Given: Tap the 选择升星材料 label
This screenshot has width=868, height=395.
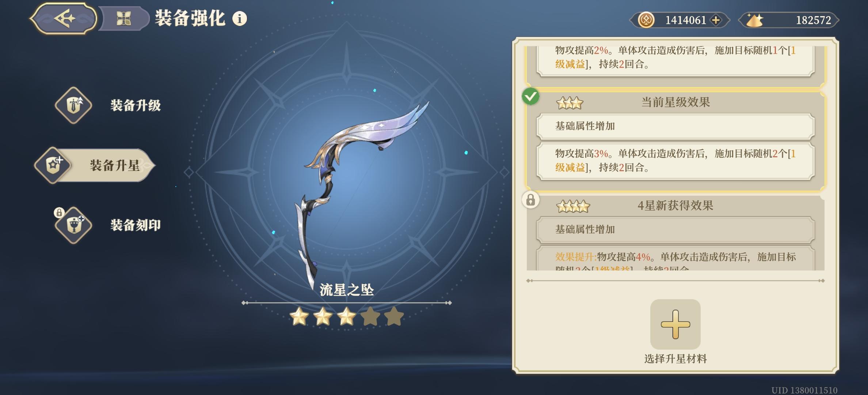Looking at the screenshot, I should coord(675,359).
